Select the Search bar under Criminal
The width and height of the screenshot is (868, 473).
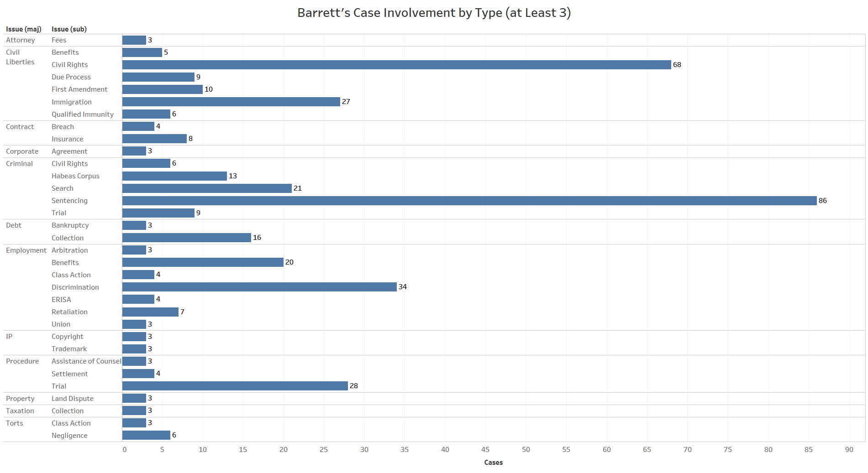click(x=207, y=188)
